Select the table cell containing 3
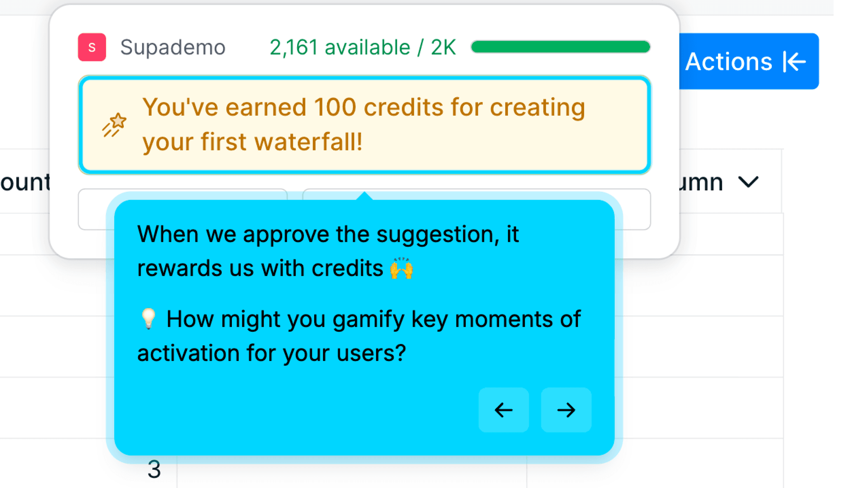 154,468
